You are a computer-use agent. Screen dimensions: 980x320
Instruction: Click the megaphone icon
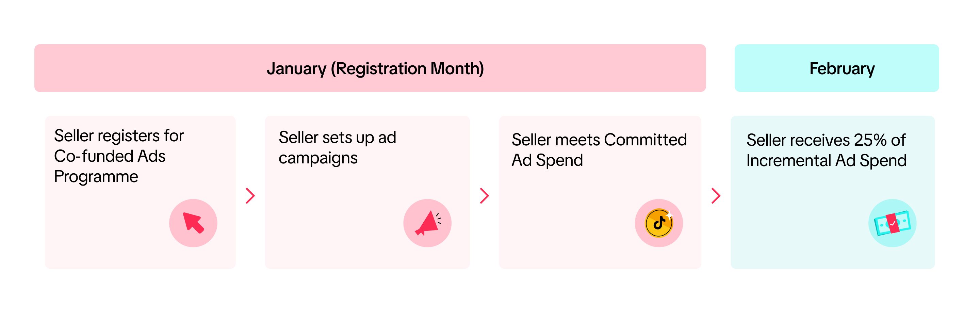pos(427,223)
